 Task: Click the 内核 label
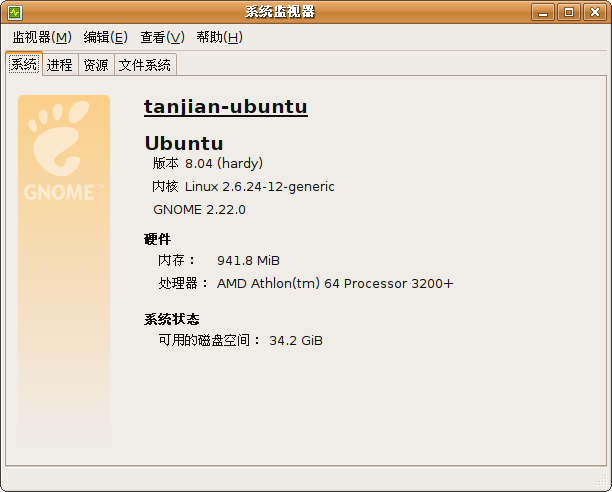[x=165, y=187]
